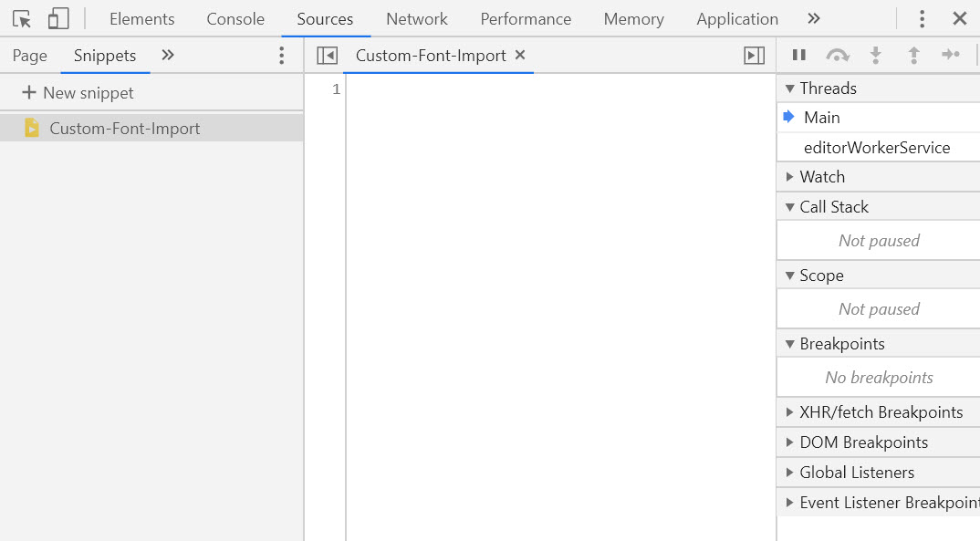Hide the debugger sidebar pane
Viewport: 980px width, 541px height.
coord(754,56)
